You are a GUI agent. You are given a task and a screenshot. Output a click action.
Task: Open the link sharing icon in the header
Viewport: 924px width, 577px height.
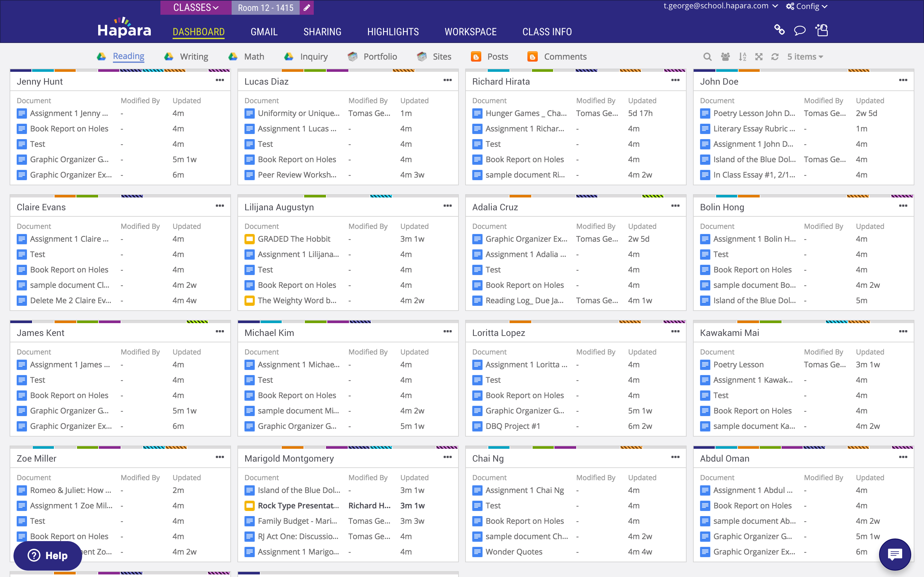pyautogui.click(x=779, y=30)
